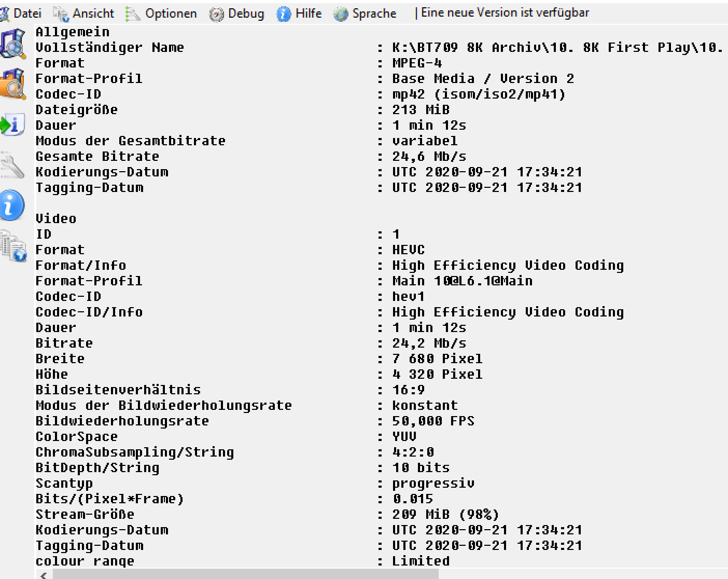Click the horizontal scrollbar thumb
728x579 pixels.
pyautogui.click(x=245, y=574)
